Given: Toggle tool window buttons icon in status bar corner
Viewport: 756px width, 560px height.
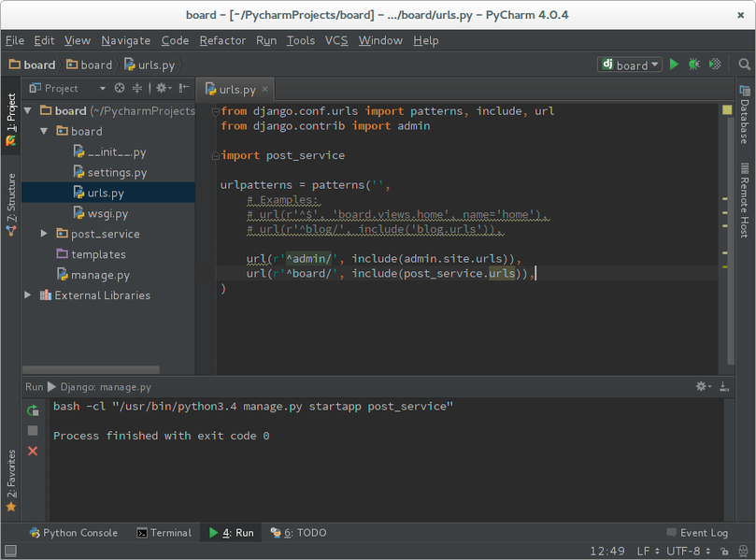Looking at the screenshot, I should (x=10, y=551).
